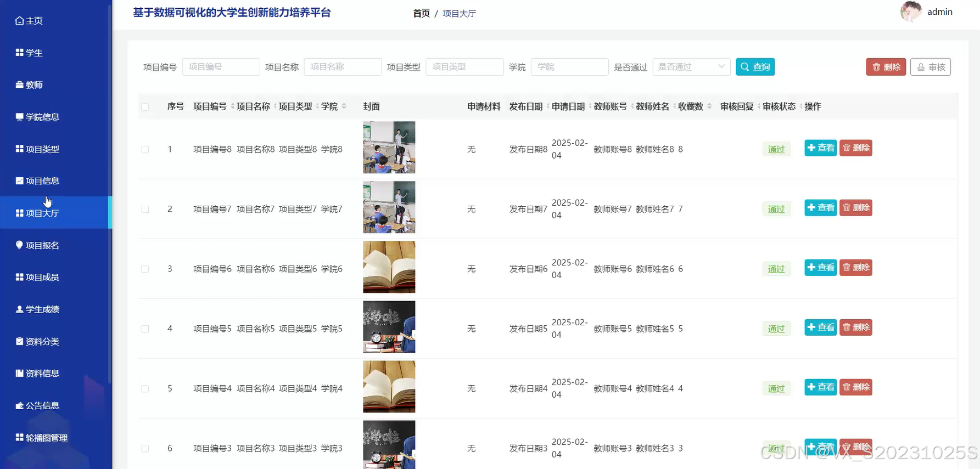Viewport: 980px width, 469px height.
Task: Click the grid icon beside 轮播图管理
Action: click(x=20, y=438)
